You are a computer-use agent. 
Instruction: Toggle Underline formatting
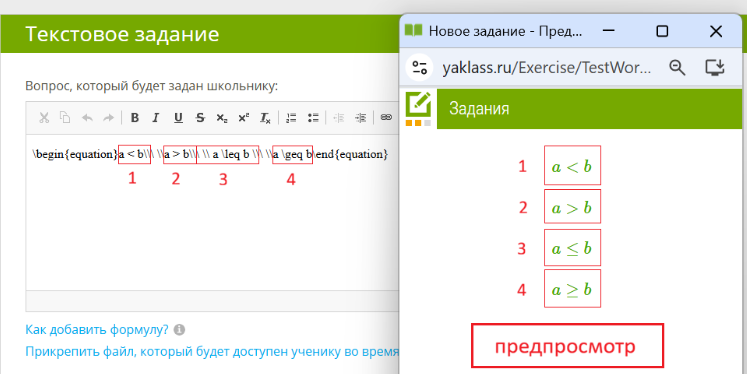tap(178, 118)
